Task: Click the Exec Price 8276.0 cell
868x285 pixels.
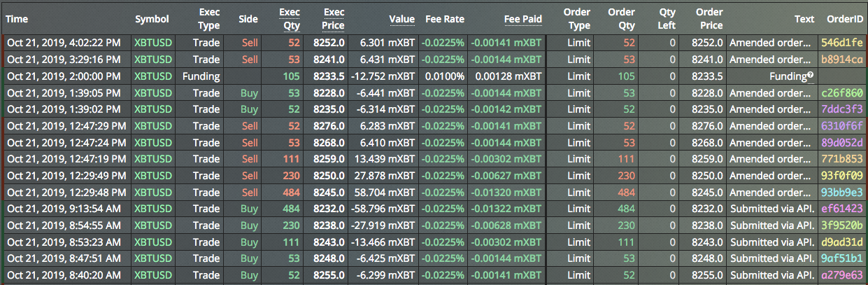Action: coord(329,126)
